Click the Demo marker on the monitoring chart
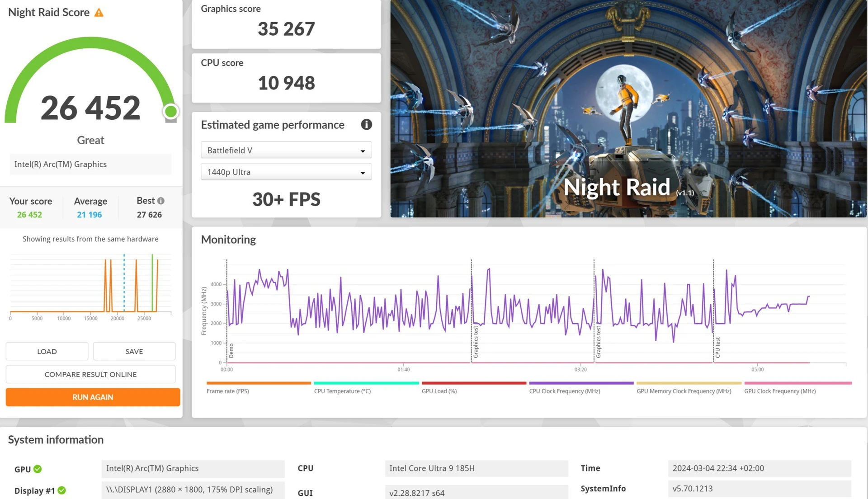The width and height of the screenshot is (868, 499). (231, 350)
